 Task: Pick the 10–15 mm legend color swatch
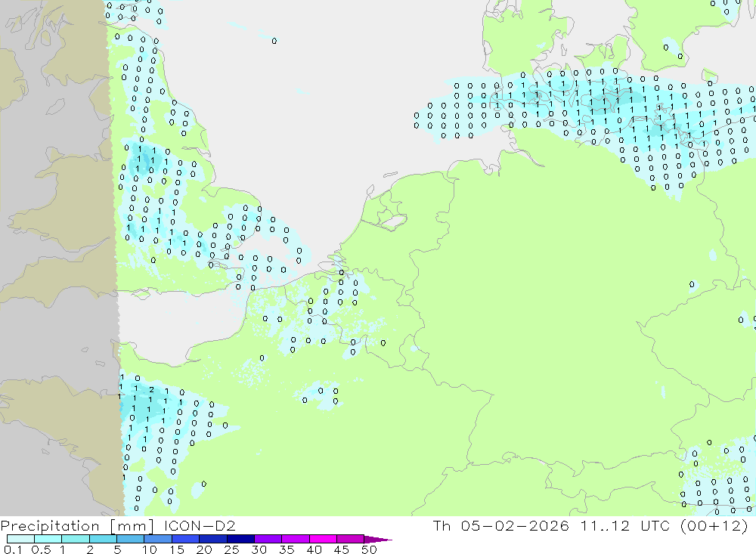[x=158, y=539]
